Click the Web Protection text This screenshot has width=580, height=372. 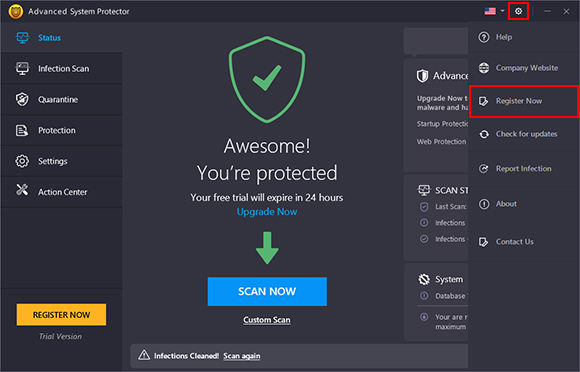pyautogui.click(x=442, y=142)
